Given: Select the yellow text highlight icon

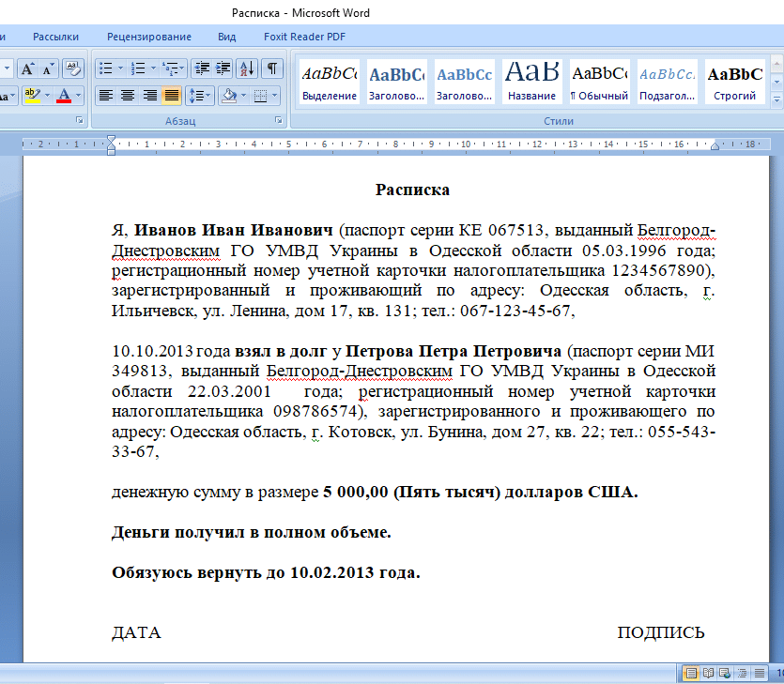Looking at the screenshot, I should (x=33, y=94).
